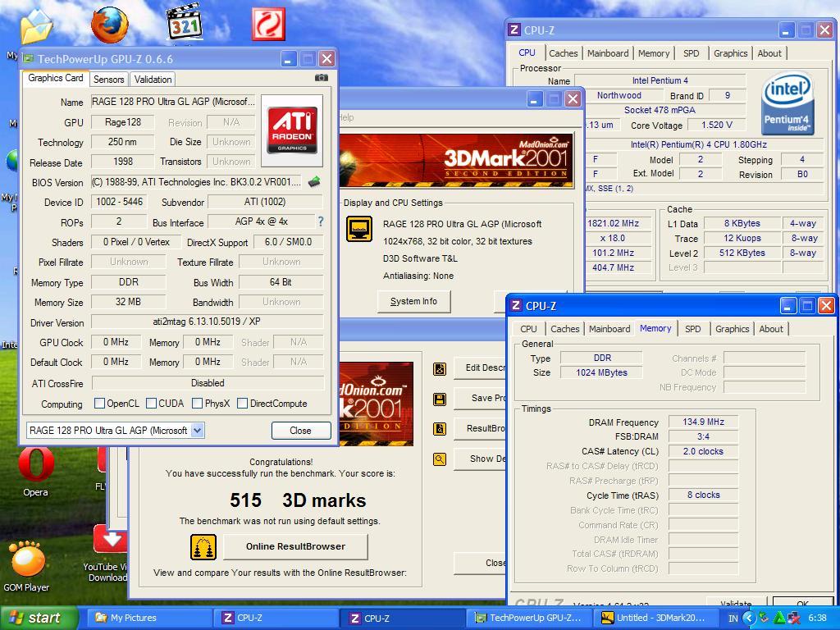Click the Online ResultBrowser button
The width and height of the screenshot is (840, 630).
[x=295, y=546]
